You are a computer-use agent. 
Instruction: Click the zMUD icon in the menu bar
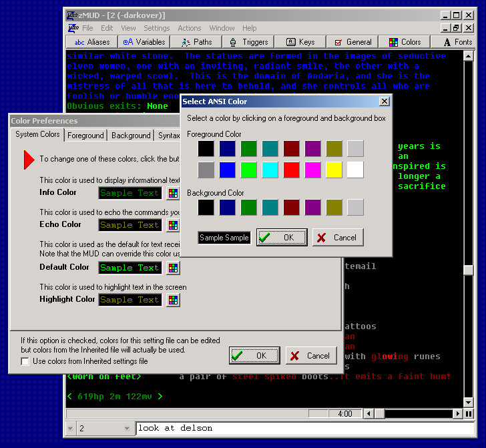73,28
